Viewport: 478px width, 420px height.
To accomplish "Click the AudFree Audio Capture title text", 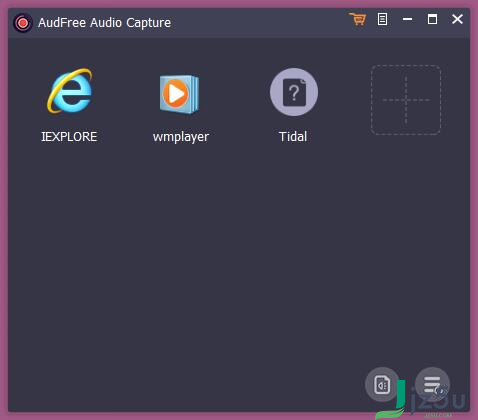I will 104,23.
